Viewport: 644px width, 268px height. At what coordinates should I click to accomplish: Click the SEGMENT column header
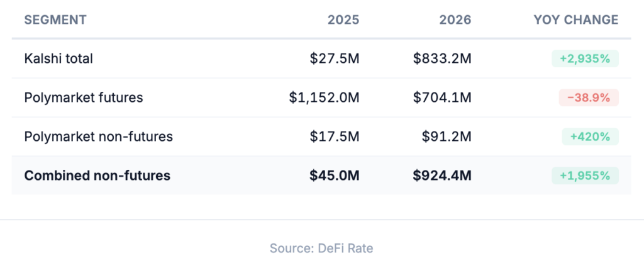point(55,20)
